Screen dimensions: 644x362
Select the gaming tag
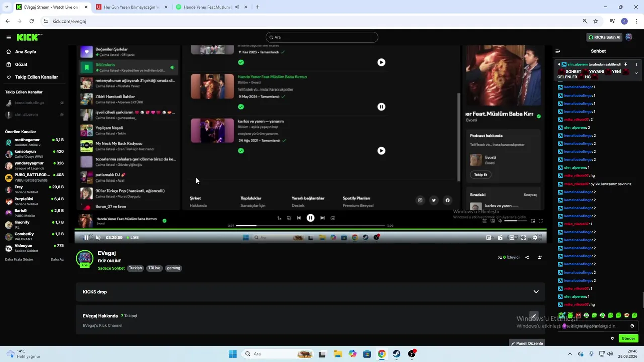[x=174, y=268]
